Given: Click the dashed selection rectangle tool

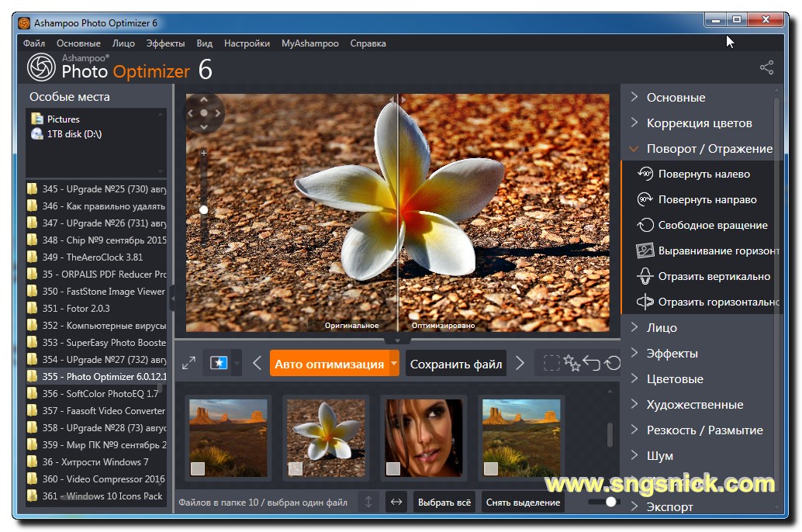Looking at the screenshot, I should pyautogui.click(x=551, y=363).
